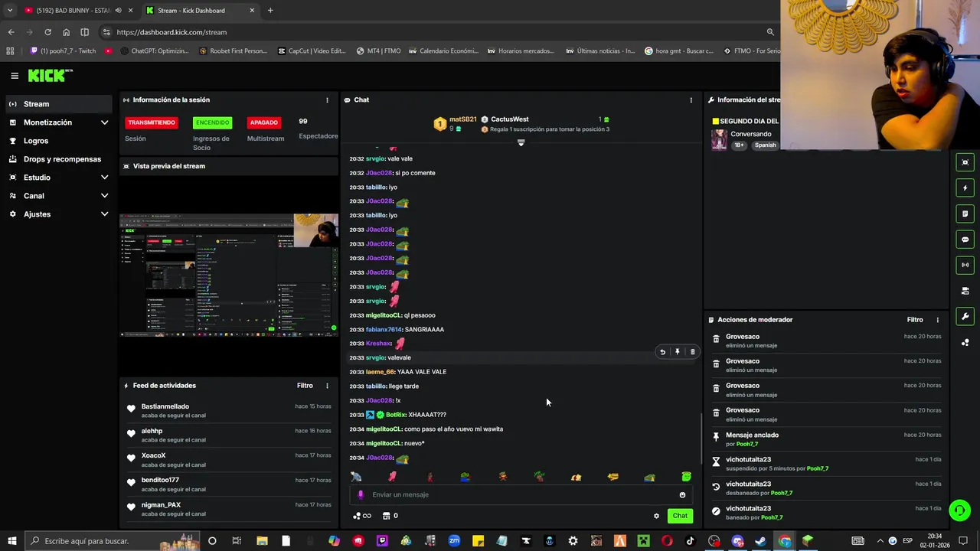Open a new browser tab
The image size is (980, 551).
[270, 11]
